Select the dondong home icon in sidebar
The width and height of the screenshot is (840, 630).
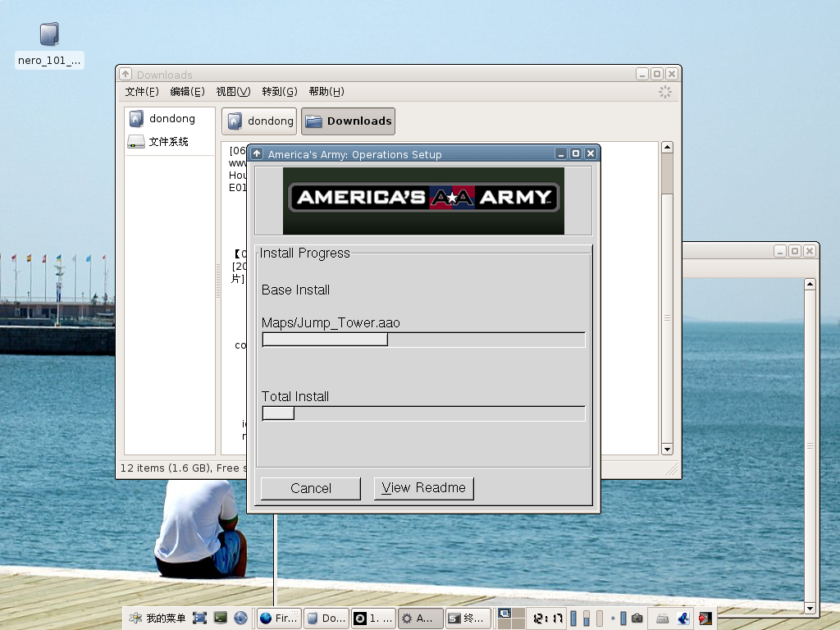137,118
